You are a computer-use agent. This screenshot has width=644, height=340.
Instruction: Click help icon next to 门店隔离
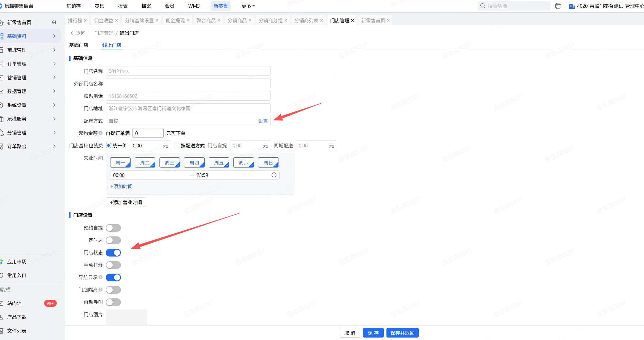tap(101, 290)
